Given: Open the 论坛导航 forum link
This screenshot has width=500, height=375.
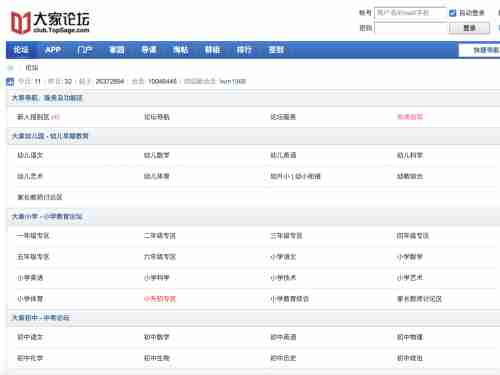Looking at the screenshot, I should (x=157, y=117).
